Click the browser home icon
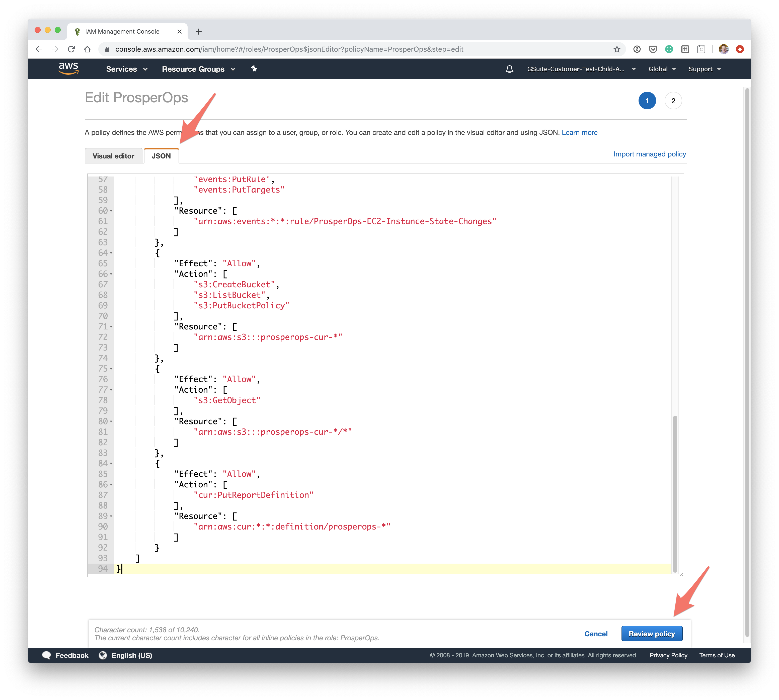The height and width of the screenshot is (700, 779). pyautogui.click(x=87, y=49)
